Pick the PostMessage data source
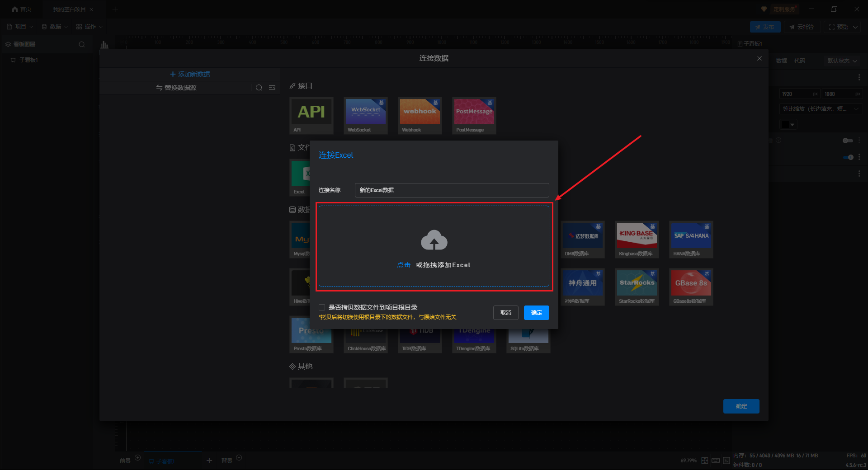This screenshot has width=868, height=470. point(474,112)
